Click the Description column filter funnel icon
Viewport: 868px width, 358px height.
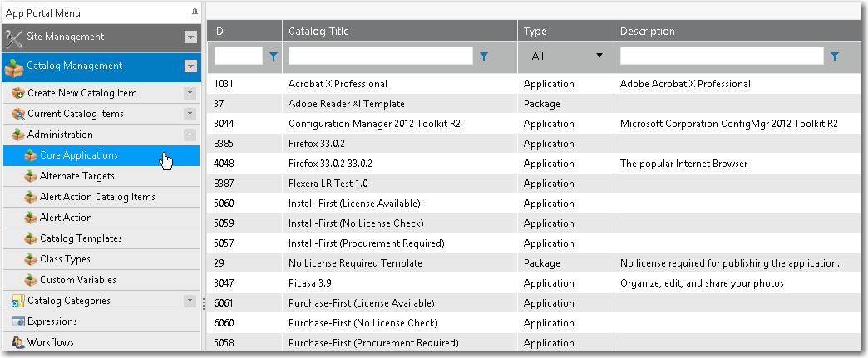[x=835, y=56]
